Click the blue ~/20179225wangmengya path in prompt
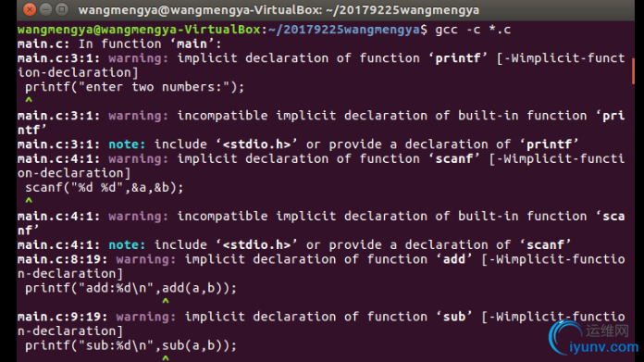This screenshot has width=644, height=362. 344,30
